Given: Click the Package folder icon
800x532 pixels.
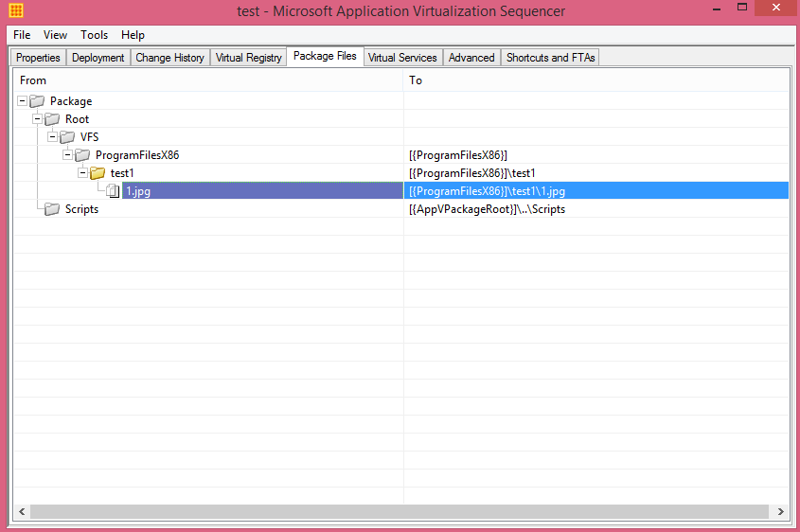Looking at the screenshot, I should pos(37,101).
